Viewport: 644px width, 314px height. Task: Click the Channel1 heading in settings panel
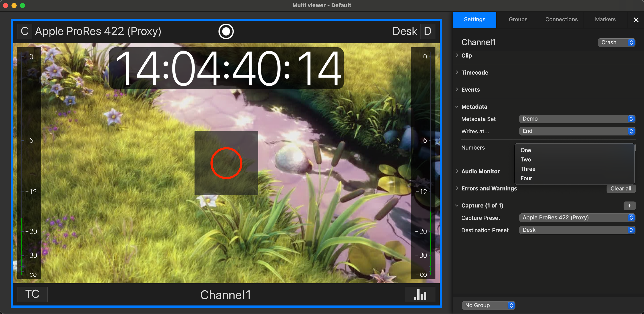478,42
